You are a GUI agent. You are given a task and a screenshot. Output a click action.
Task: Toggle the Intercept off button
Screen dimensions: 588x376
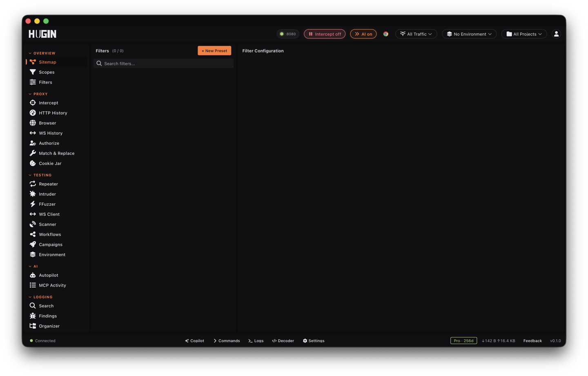(325, 34)
